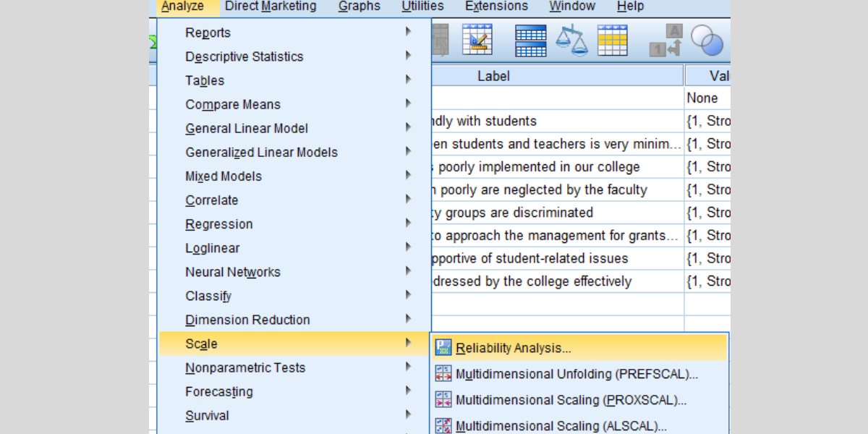The width and height of the screenshot is (868, 434).
Task: Click the Select Cases yellow-row table icon
Action: tap(612, 40)
